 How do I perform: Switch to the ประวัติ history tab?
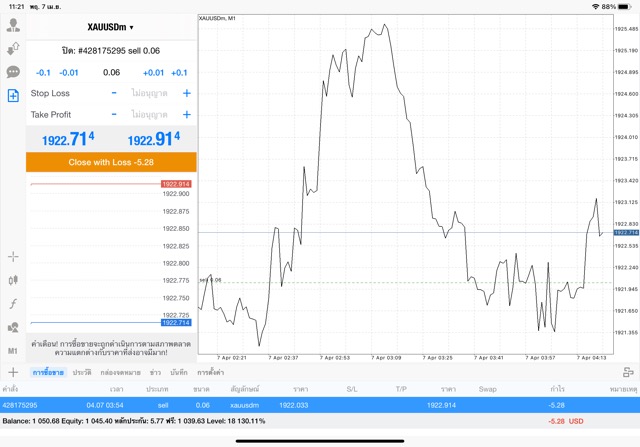tap(82, 372)
